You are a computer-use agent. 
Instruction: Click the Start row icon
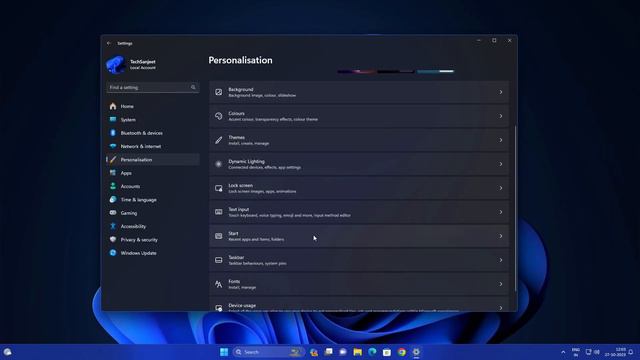[219, 236]
